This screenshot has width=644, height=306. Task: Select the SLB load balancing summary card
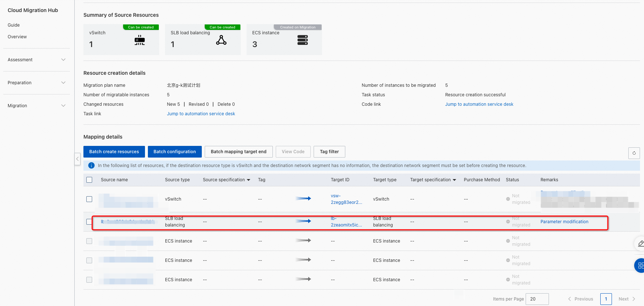click(x=203, y=39)
